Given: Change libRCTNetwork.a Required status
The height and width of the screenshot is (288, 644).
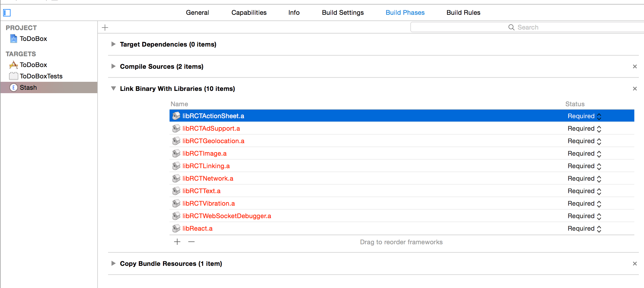Looking at the screenshot, I should pos(599,178).
